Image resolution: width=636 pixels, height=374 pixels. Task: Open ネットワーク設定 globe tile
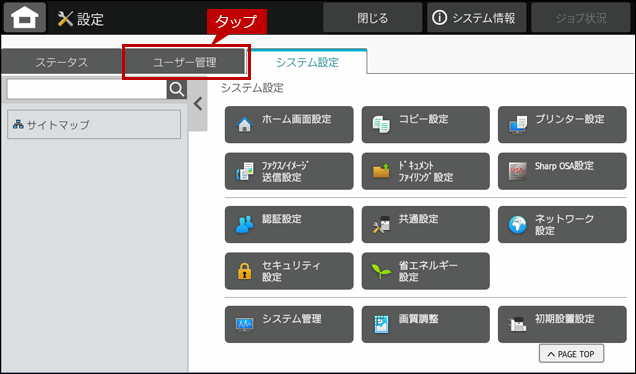click(562, 224)
